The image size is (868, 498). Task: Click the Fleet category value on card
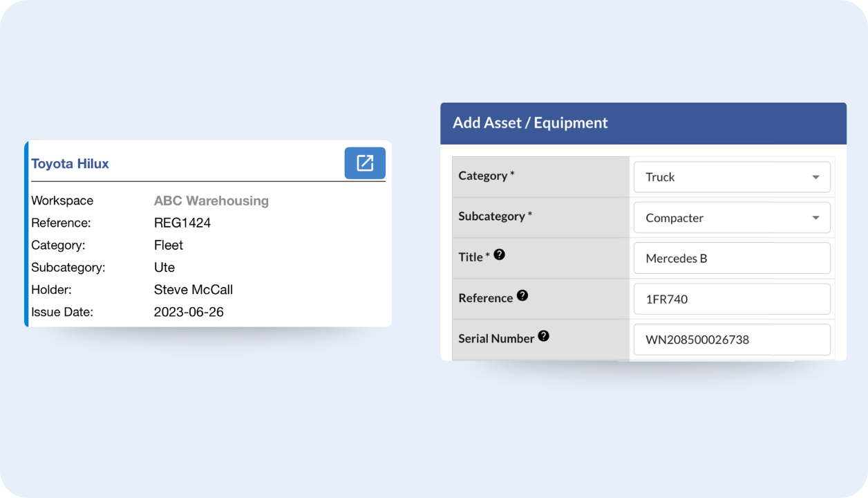click(x=168, y=245)
